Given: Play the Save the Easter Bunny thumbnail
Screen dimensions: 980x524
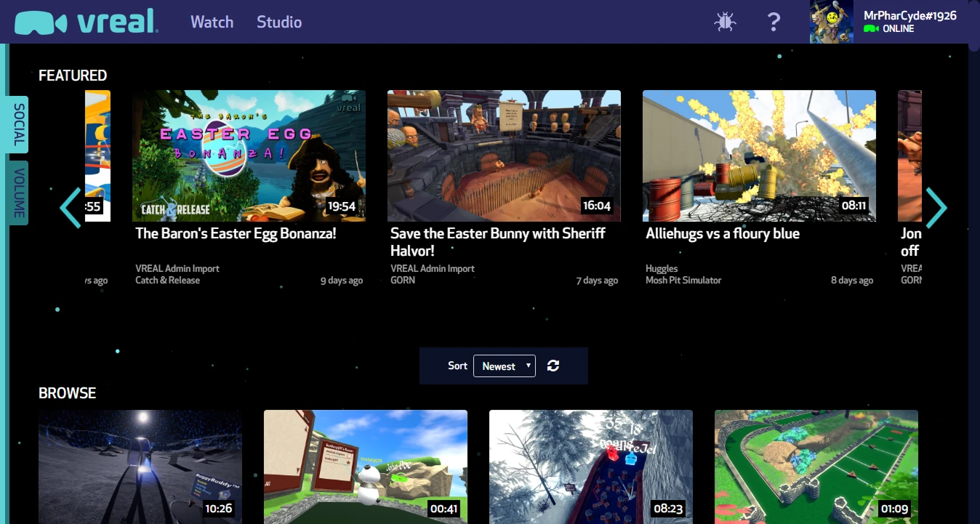Looking at the screenshot, I should pyautogui.click(x=504, y=156).
